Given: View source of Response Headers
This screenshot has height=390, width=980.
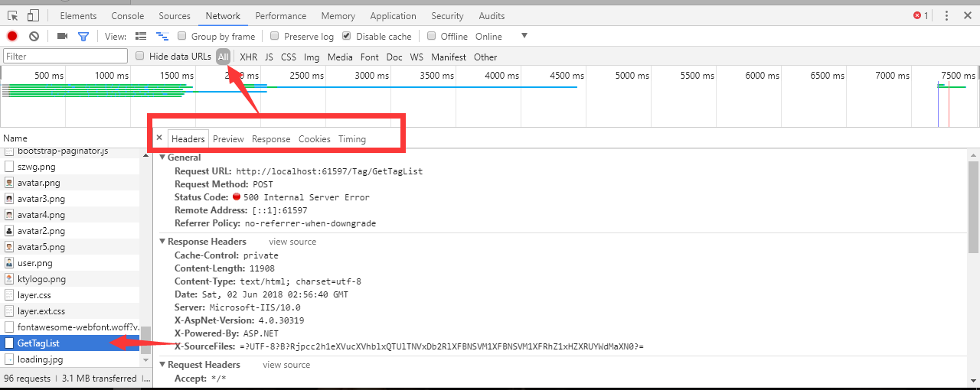Looking at the screenshot, I should [x=292, y=242].
